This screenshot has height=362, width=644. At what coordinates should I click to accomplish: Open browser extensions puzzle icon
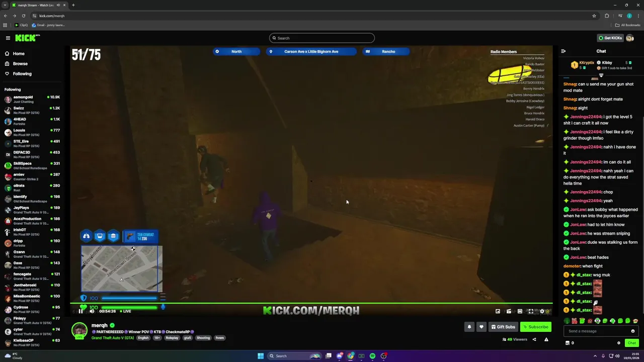pyautogui.click(x=607, y=16)
